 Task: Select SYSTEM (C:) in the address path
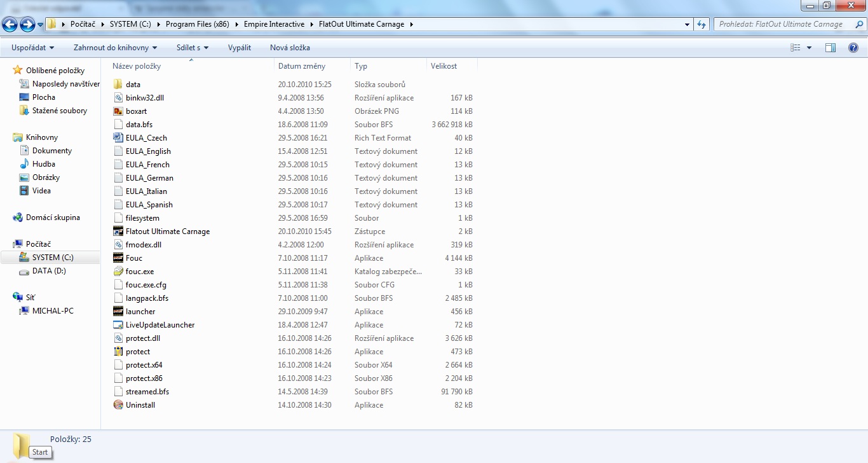pos(130,24)
